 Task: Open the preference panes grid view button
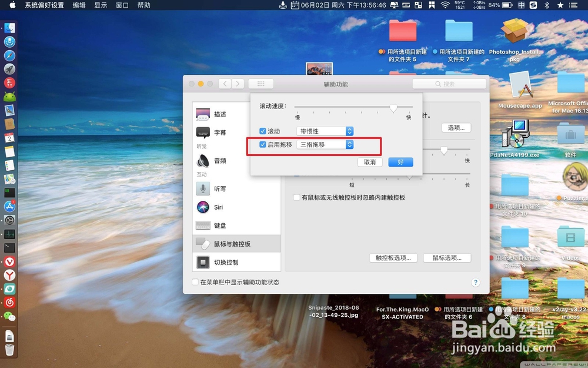click(260, 83)
